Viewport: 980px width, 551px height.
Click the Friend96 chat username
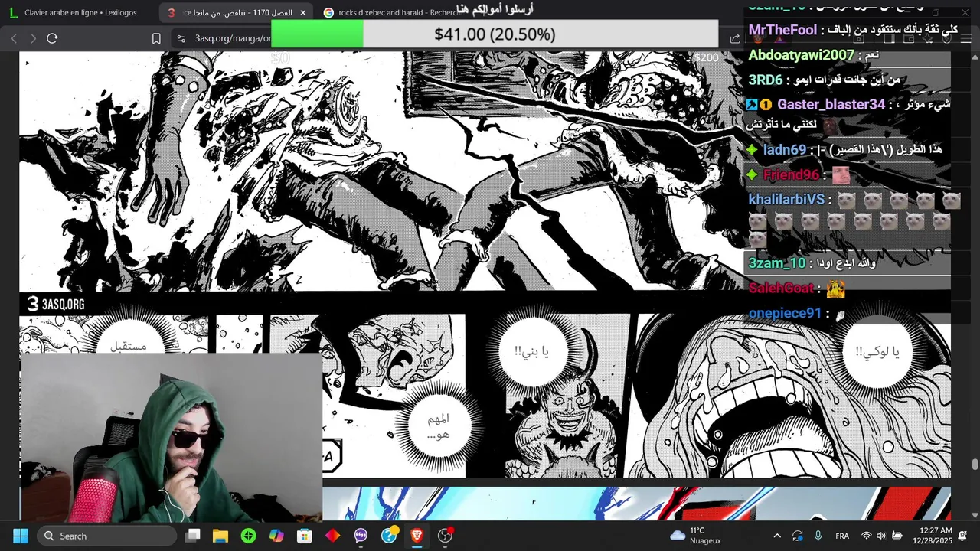791,174
